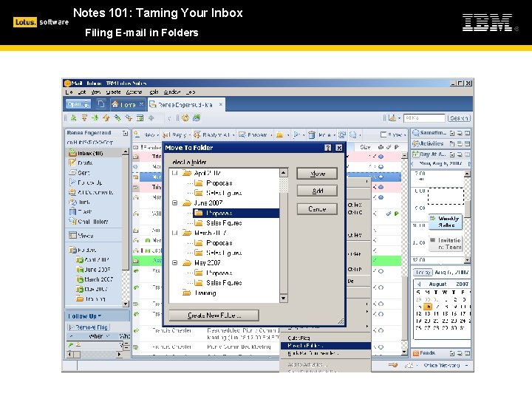Choose Quick Flag in context menu
The height and width of the screenshot is (399, 532).
tap(299, 338)
